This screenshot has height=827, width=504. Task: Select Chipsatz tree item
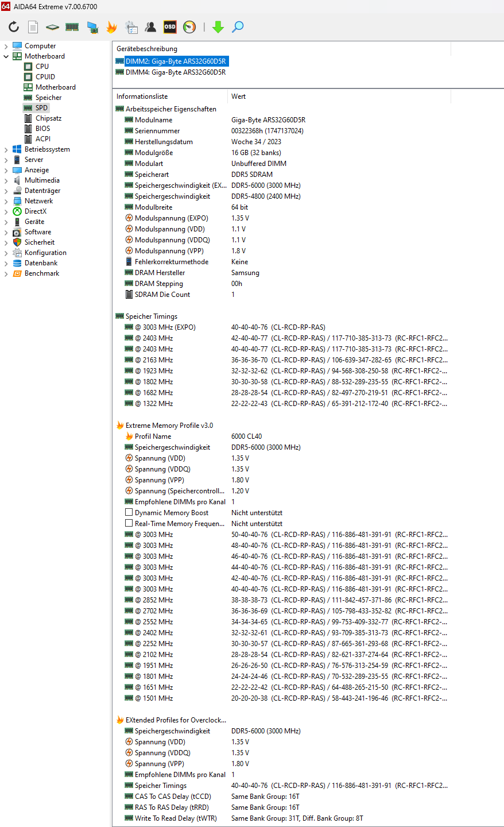48,118
